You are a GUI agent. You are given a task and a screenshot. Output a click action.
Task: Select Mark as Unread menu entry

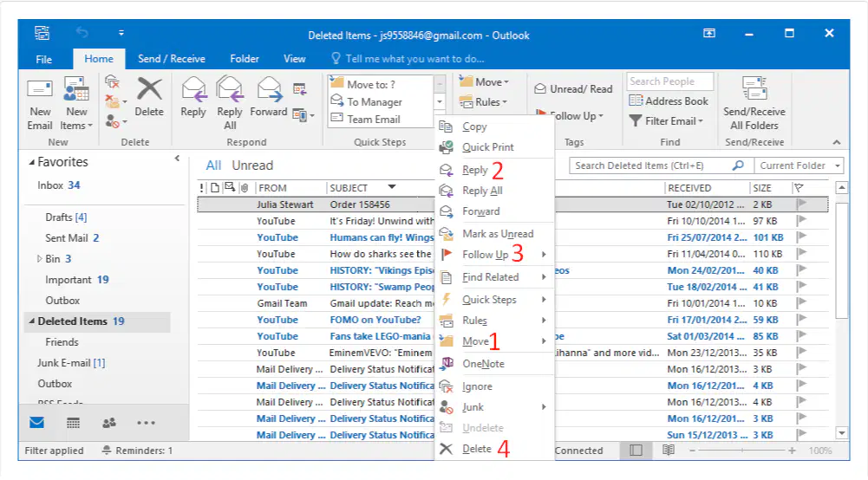(493, 234)
